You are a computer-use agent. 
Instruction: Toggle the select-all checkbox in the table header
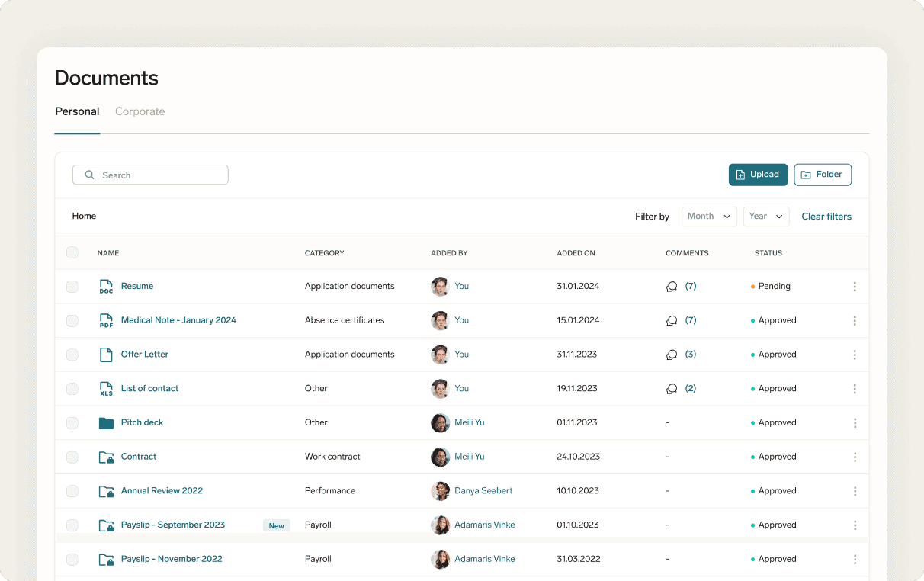point(72,252)
